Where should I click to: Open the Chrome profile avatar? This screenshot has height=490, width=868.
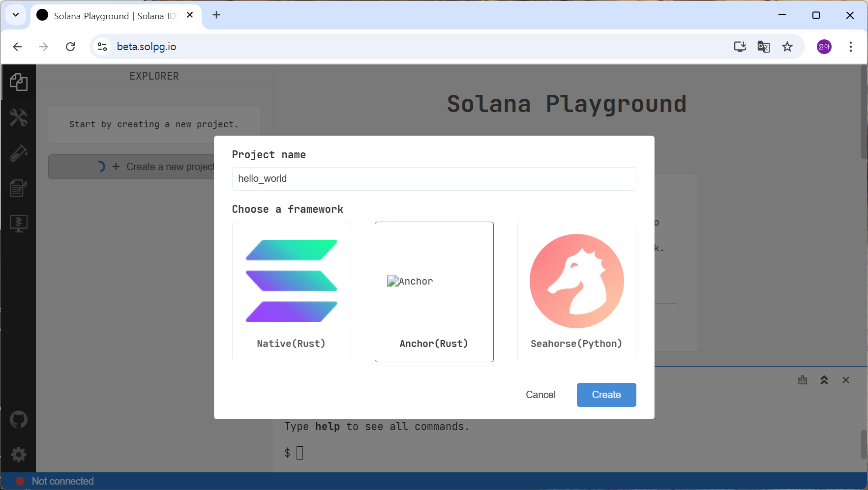click(824, 47)
